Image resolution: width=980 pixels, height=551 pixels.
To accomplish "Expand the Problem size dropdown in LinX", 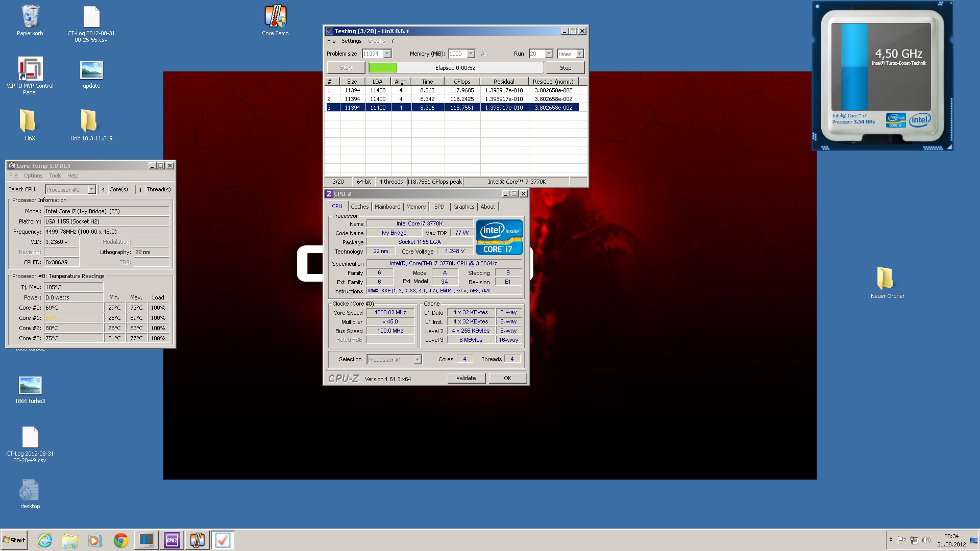I will click(x=387, y=54).
